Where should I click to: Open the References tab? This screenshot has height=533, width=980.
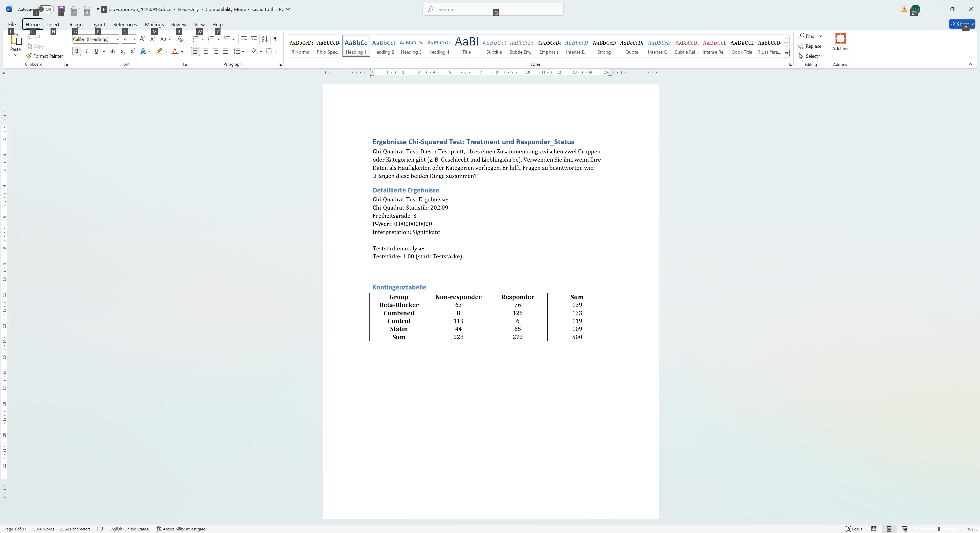(x=125, y=24)
